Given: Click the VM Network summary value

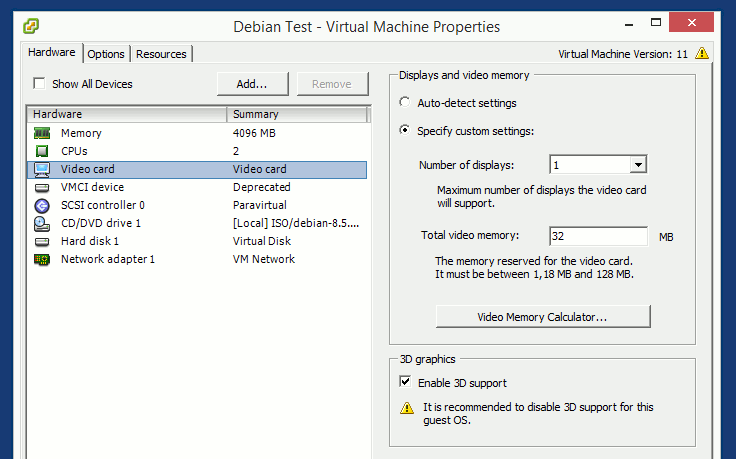Looking at the screenshot, I should (x=264, y=259).
